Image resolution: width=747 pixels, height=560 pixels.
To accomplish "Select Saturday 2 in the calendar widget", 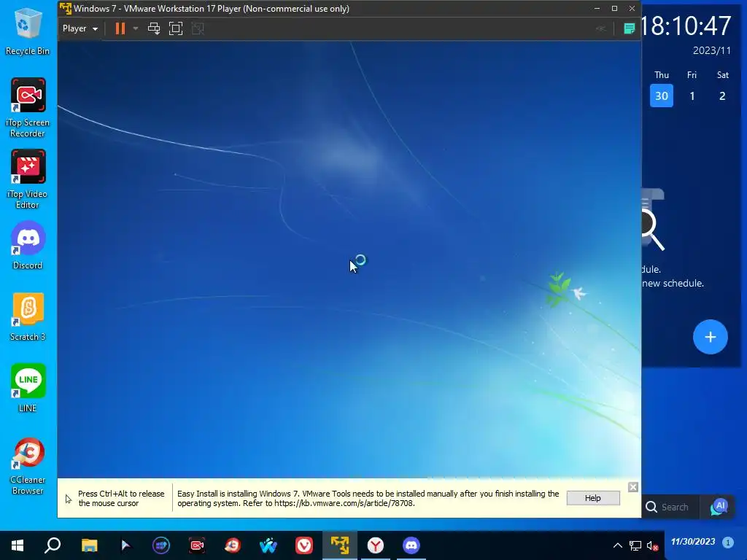I will 722,96.
